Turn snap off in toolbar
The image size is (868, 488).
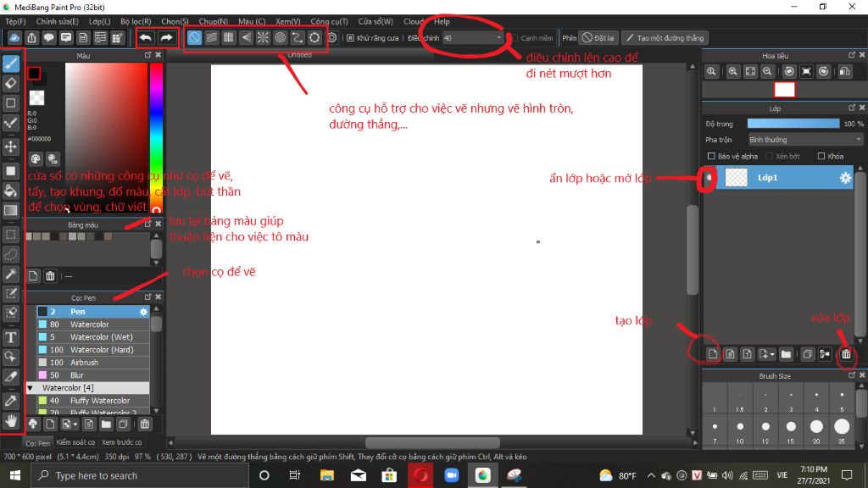click(x=194, y=37)
